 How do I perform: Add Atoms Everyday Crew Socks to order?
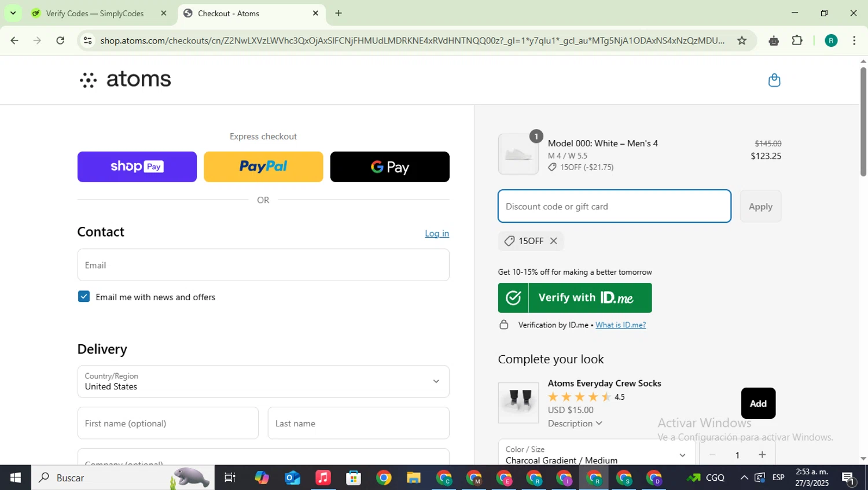point(758,403)
